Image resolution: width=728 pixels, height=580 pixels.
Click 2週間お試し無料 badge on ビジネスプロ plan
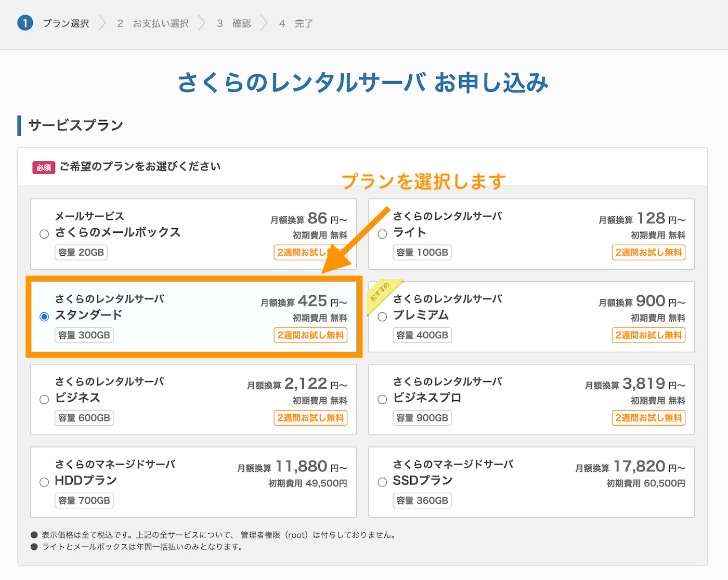point(648,418)
